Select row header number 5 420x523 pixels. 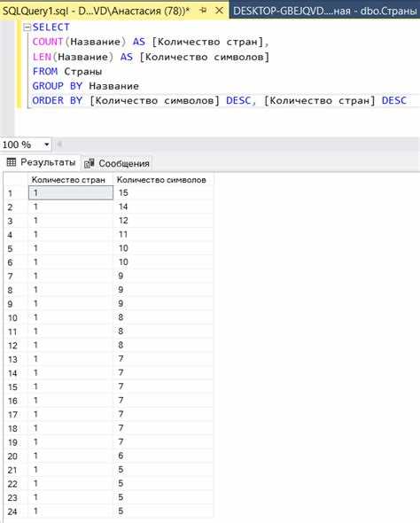pyautogui.click(x=15, y=248)
